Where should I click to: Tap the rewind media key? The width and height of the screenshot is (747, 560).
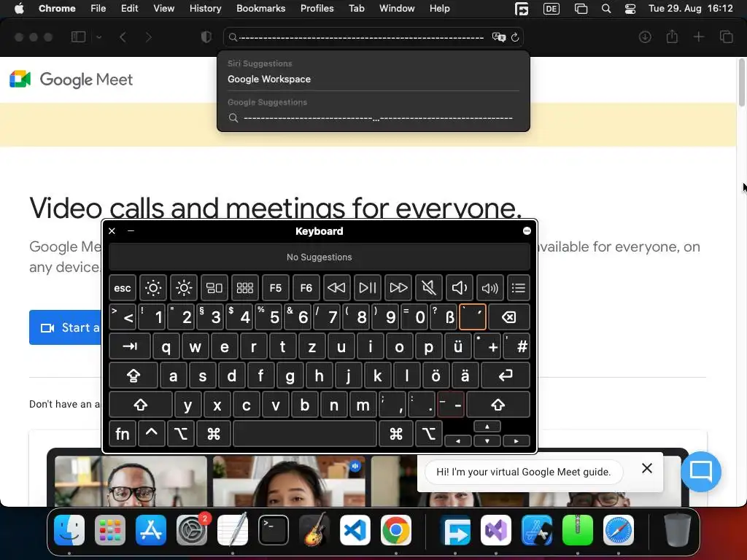coord(336,288)
